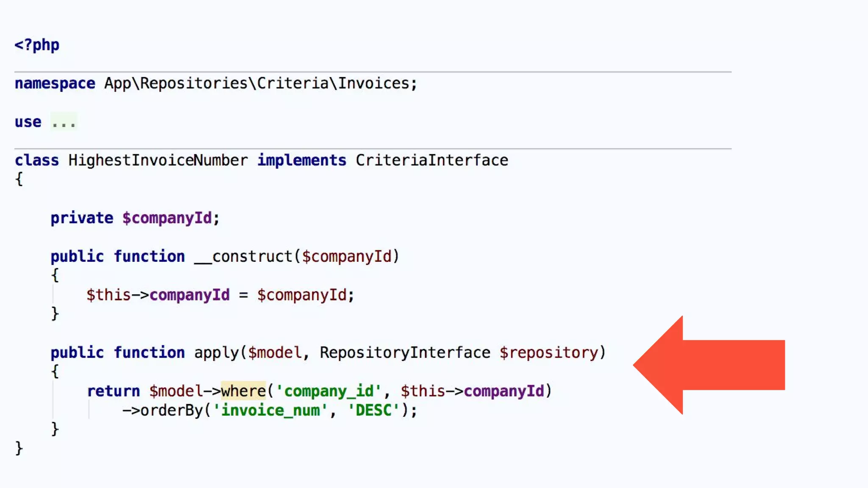This screenshot has height=488, width=868.
Task: Click the final closing class brace
Action: coord(19,448)
